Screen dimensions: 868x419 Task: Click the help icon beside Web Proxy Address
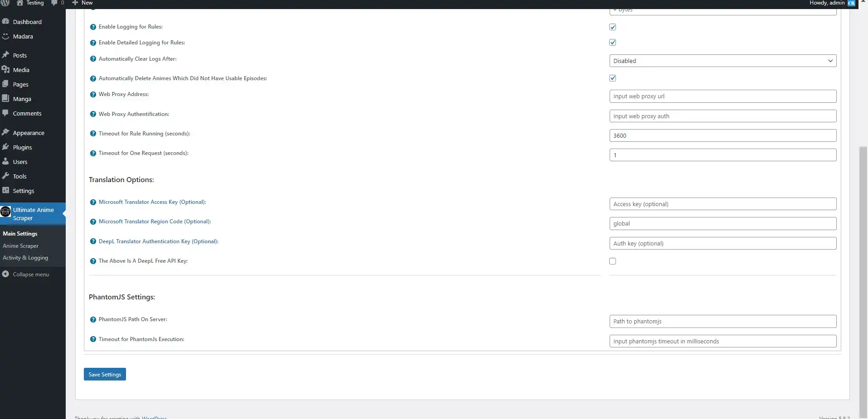[92, 95]
